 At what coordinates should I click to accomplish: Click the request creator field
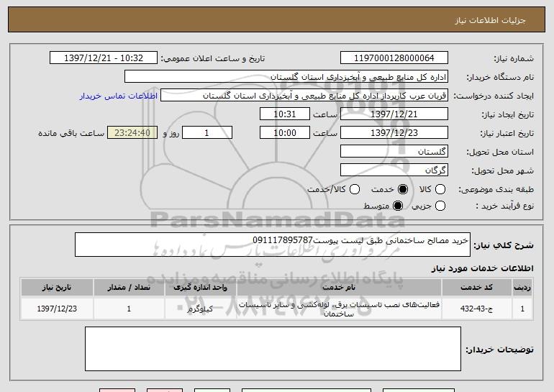coord(304,96)
